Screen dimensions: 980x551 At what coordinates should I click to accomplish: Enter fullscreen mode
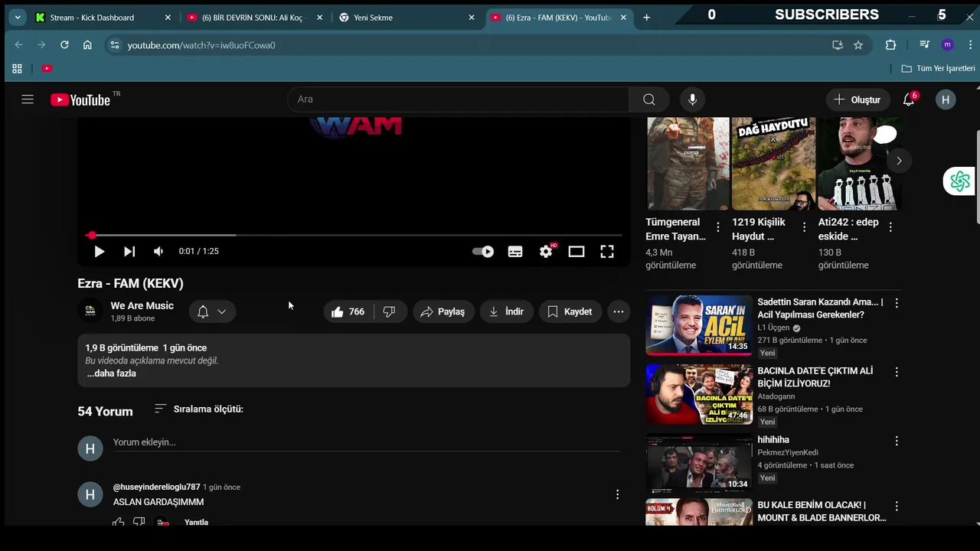[607, 251]
